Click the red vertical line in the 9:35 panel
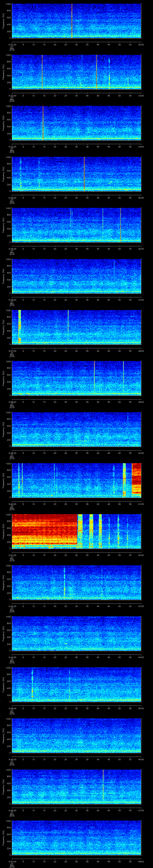 [120, 225]
